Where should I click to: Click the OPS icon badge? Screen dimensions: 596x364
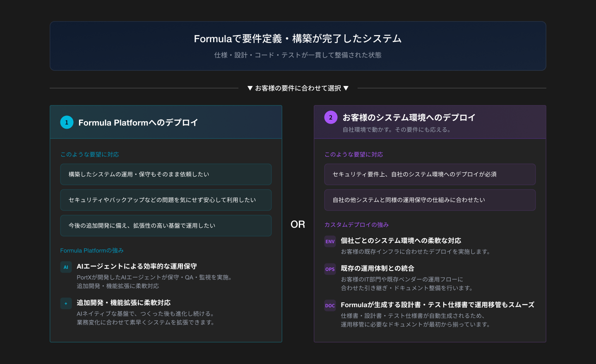tap(330, 269)
